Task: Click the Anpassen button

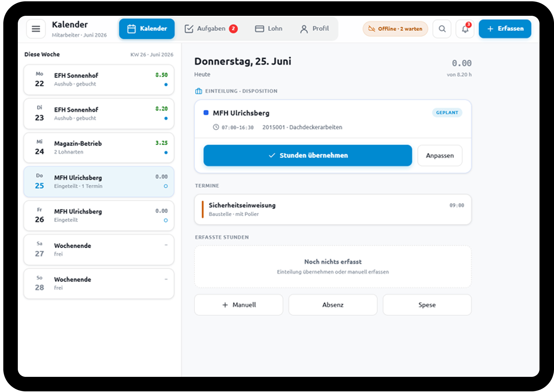Action: [x=440, y=155]
